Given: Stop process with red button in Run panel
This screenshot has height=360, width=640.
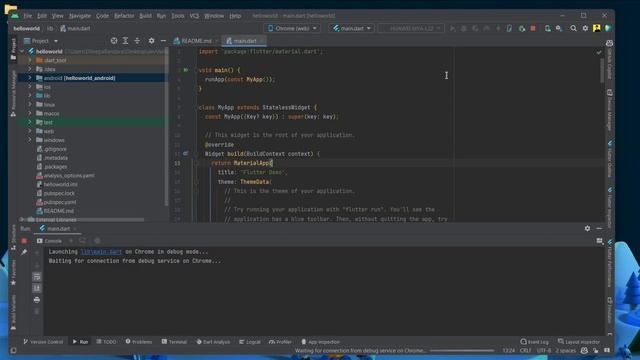Looking at the screenshot, I should (24, 241).
